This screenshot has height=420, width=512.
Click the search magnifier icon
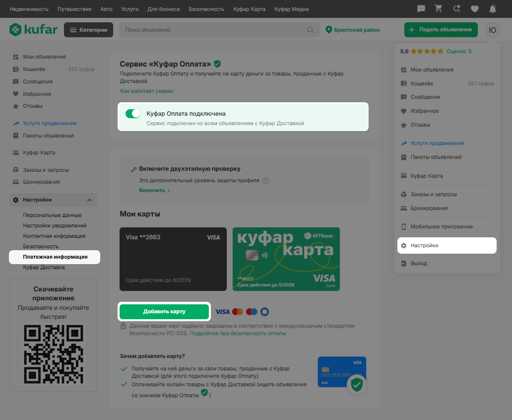tap(310, 30)
